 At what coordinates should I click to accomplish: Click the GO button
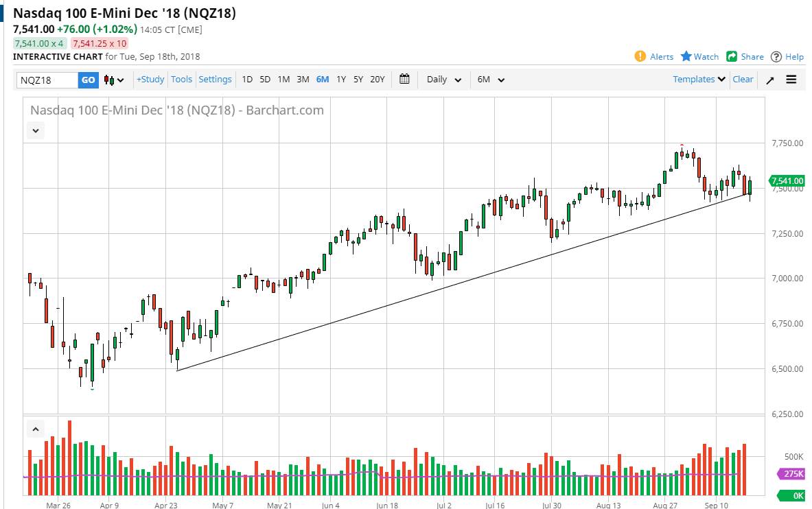click(88, 80)
